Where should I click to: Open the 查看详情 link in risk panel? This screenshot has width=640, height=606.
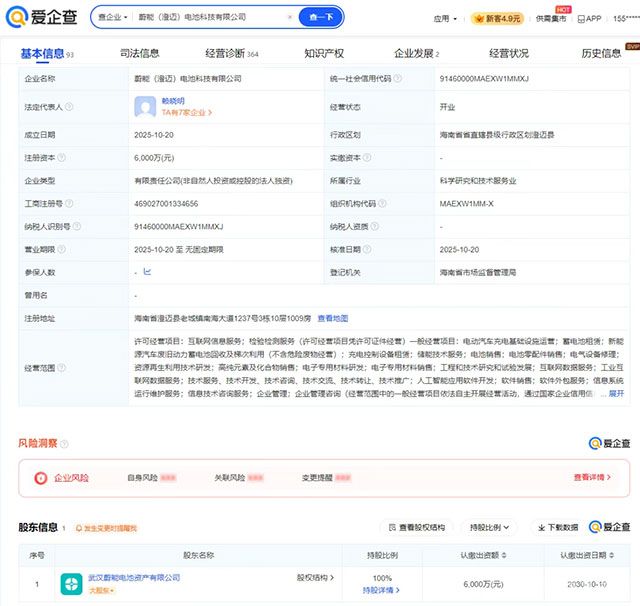[x=592, y=478]
